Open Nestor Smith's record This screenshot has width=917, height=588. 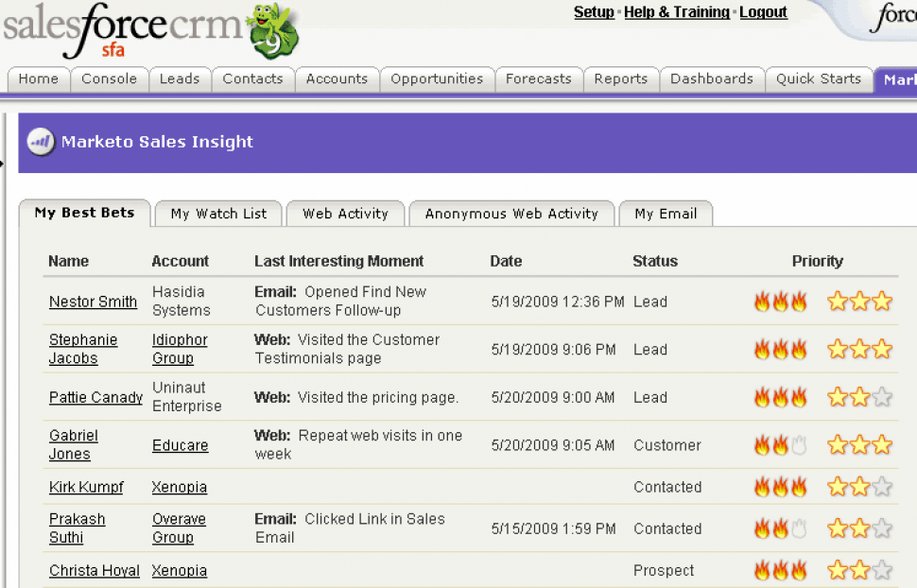(93, 302)
